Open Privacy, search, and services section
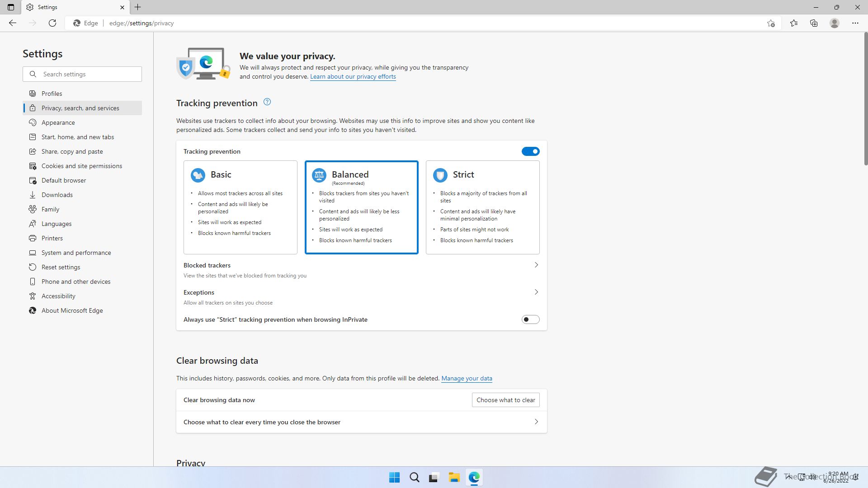Screen dimensions: 868x488 point(82,108)
